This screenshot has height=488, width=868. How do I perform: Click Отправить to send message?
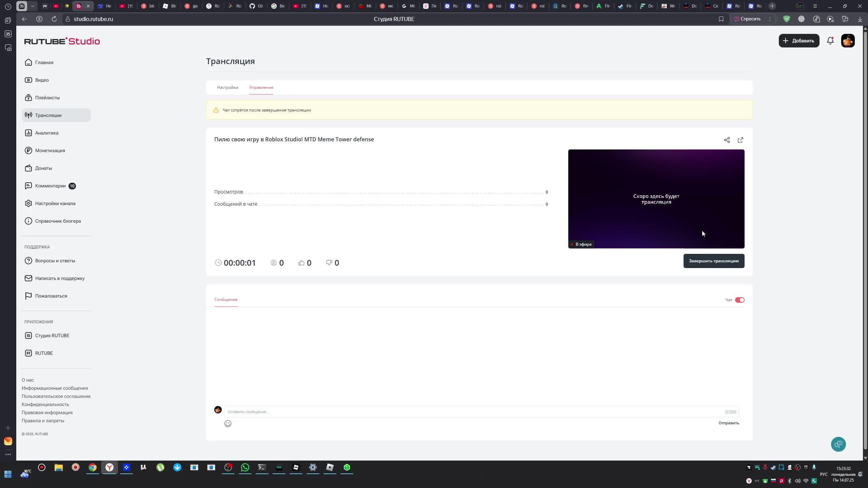(x=728, y=423)
